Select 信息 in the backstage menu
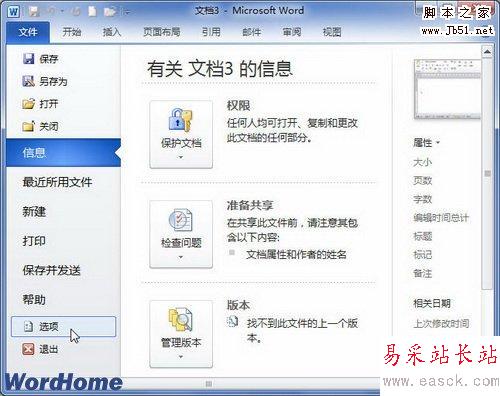The width and height of the screenshot is (500, 396). point(63,153)
